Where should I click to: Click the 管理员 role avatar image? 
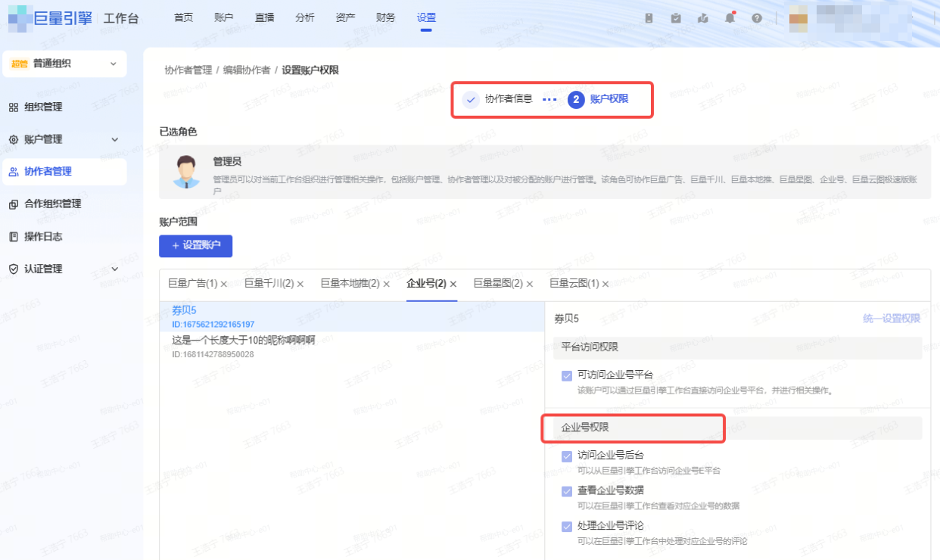point(185,172)
